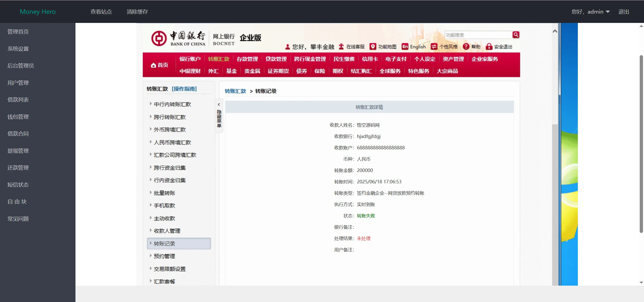Click the help question mark icon
This screenshot has width=644, height=302.
[466, 47]
